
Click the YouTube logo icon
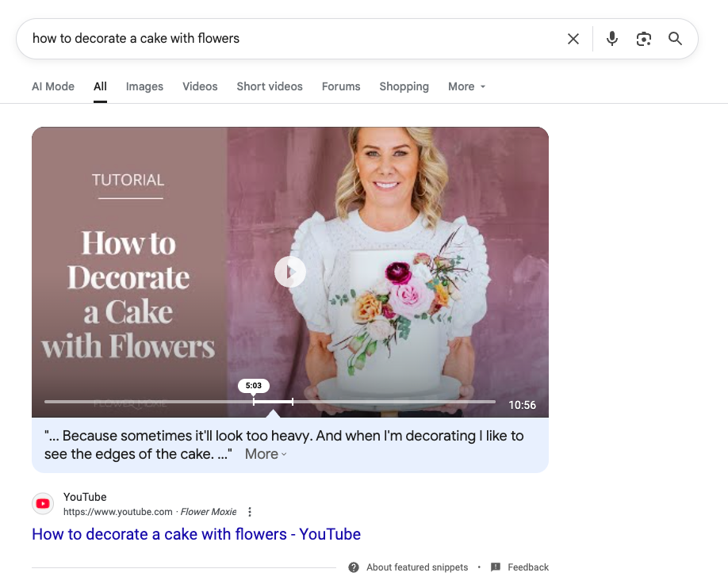click(x=43, y=503)
